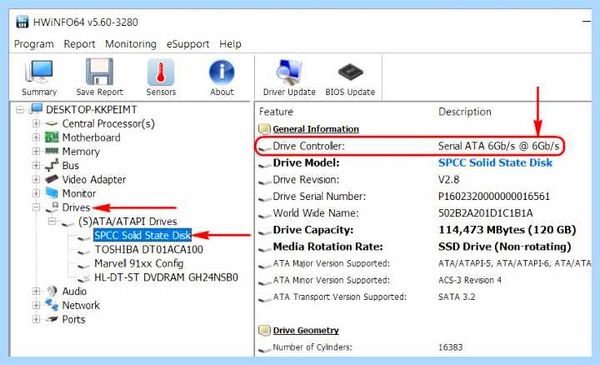The height and width of the screenshot is (365, 600).
Task: Click the General Information section heading
Action: tap(316, 129)
